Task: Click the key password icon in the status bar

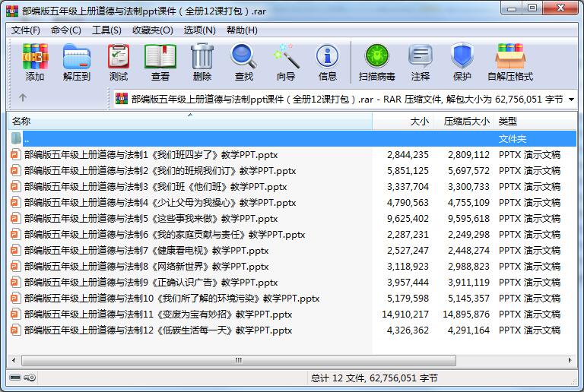Action: (x=30, y=378)
